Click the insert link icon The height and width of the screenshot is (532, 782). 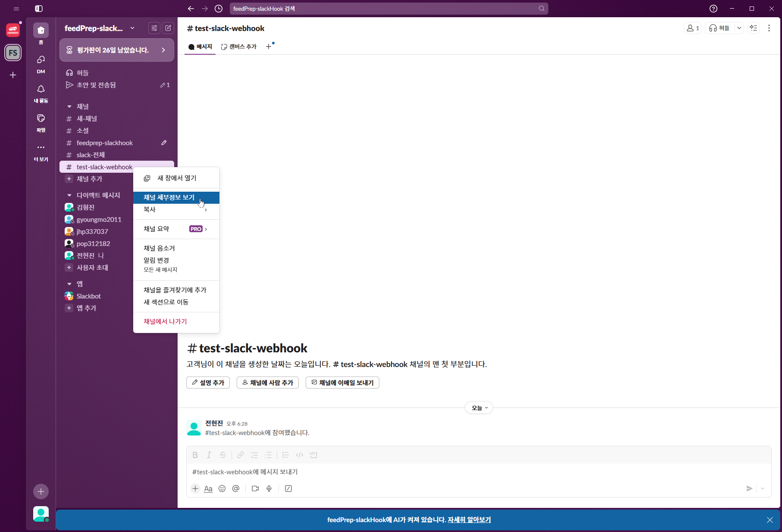coord(241,455)
